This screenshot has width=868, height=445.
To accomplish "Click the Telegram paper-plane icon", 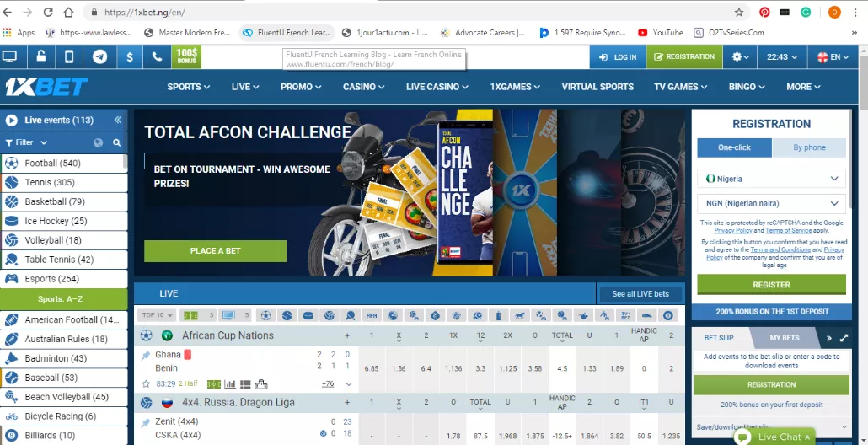I will (99, 56).
